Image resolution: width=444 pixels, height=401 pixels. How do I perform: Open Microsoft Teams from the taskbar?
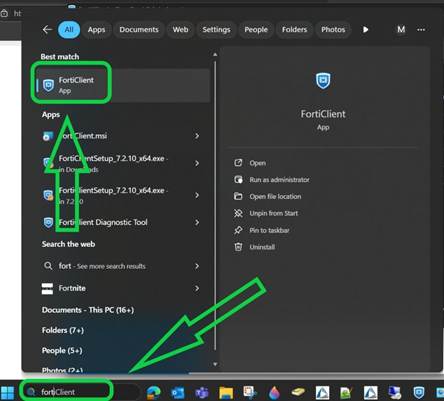(202, 393)
